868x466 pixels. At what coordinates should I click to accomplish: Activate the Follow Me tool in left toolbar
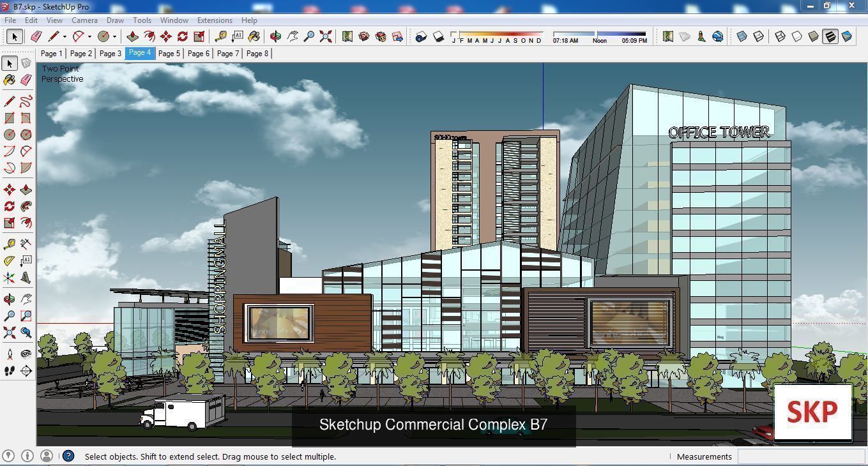[x=26, y=206]
